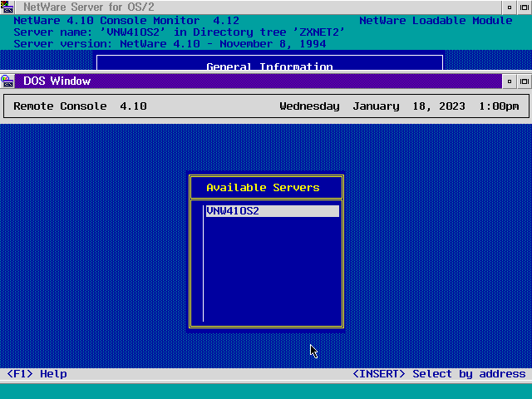This screenshot has width=532, height=399.
Task: Click NetWare 4.10 Console Monitor 4.12 text
Action: coord(126,21)
